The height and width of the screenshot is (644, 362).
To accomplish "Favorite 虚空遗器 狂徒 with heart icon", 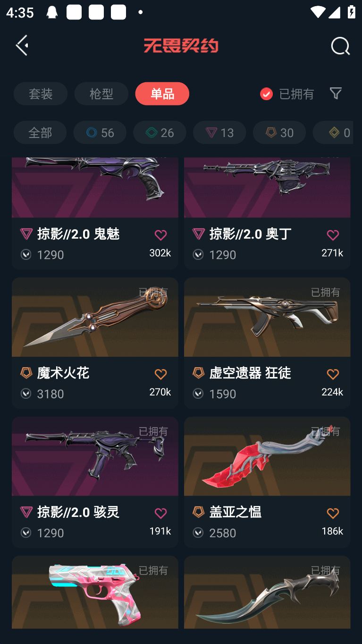I will click(x=333, y=374).
